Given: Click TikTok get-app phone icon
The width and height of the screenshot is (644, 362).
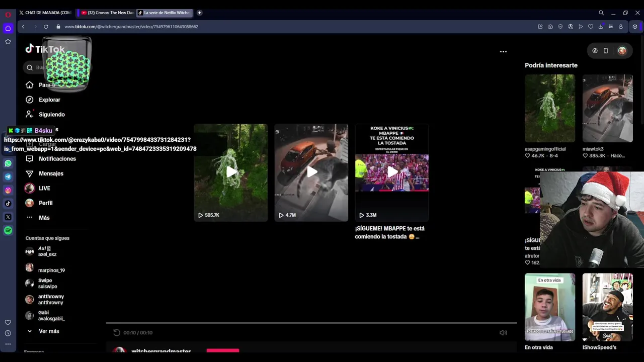Looking at the screenshot, I should pos(606,51).
